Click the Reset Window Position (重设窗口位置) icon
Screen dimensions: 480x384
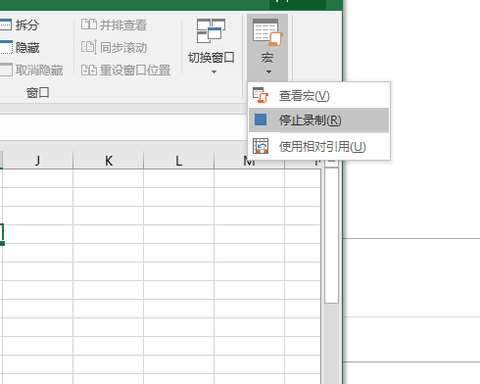pos(89,70)
